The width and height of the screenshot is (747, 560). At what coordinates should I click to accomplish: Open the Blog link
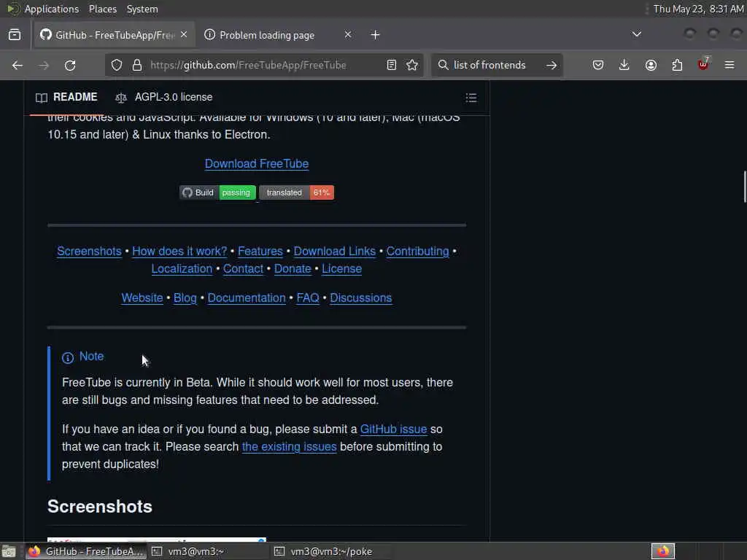[x=185, y=298]
